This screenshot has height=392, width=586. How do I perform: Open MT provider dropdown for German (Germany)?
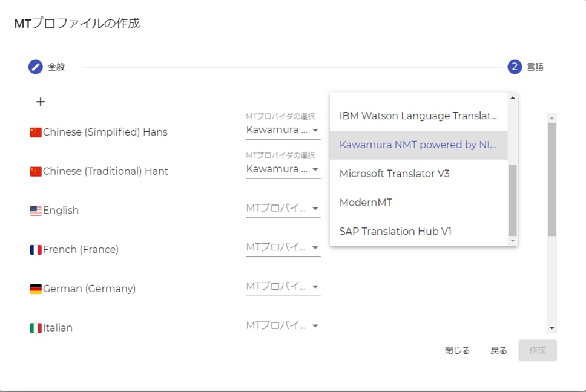point(283,287)
